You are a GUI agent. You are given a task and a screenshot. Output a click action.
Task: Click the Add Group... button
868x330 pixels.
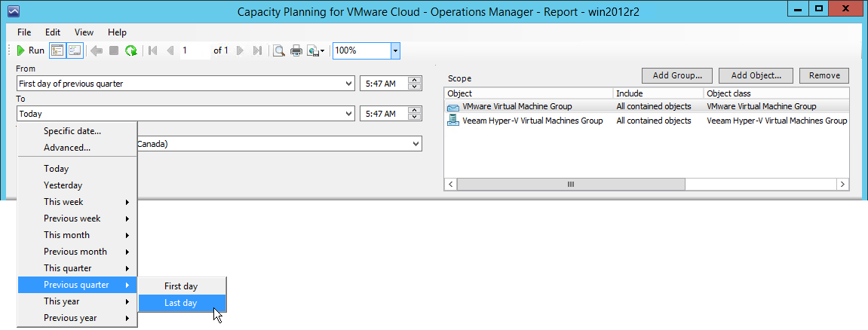point(677,76)
